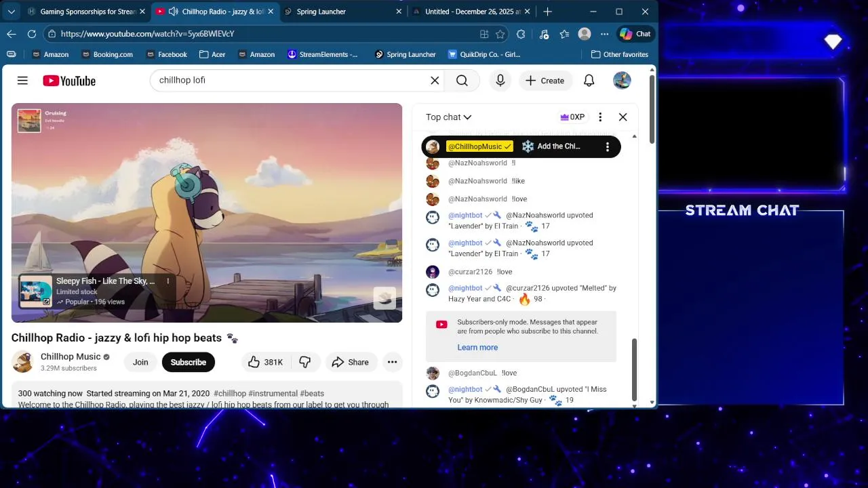Clear the search box with the X
This screenshot has height=488, width=868.
pos(435,81)
